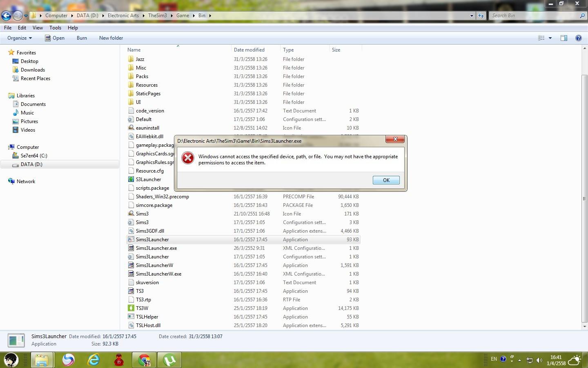Click the search magnifier icon
Viewport: 588px width, 368px height.
(x=582, y=16)
